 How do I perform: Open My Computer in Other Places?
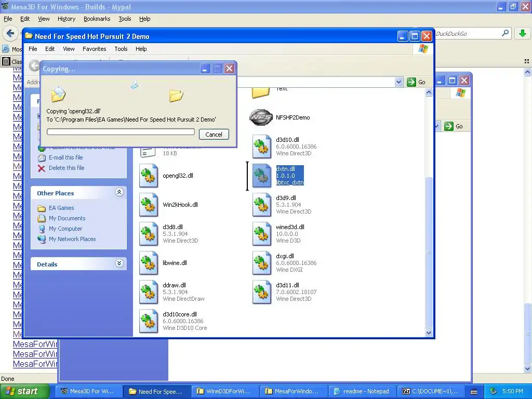tap(65, 229)
